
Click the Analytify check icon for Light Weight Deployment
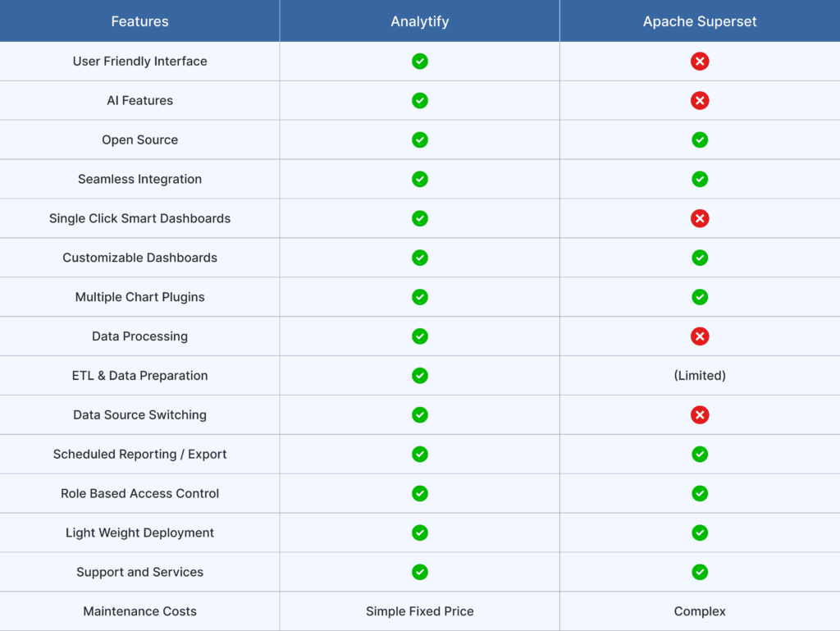pyautogui.click(x=420, y=533)
